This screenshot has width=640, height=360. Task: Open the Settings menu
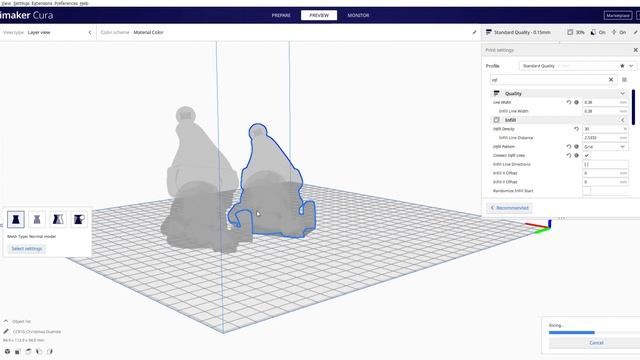[21, 3]
